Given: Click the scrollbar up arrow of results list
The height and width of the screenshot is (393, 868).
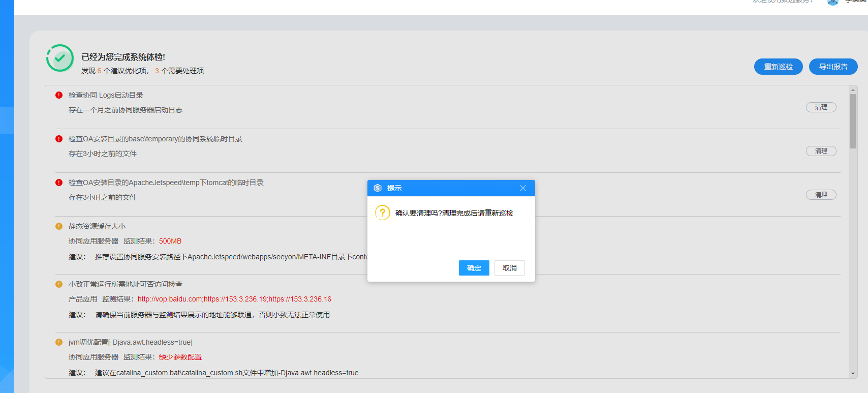Looking at the screenshot, I should click(x=853, y=90).
